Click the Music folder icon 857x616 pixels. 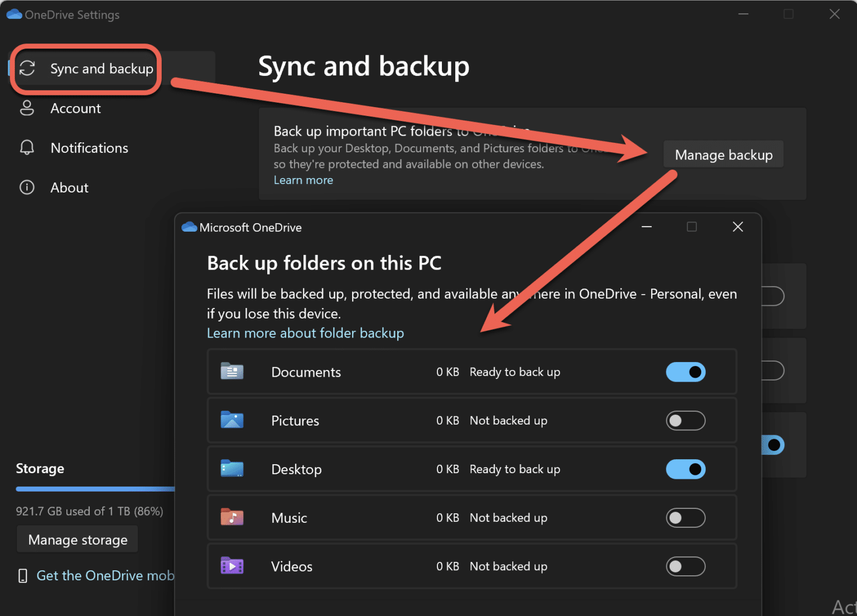232,517
